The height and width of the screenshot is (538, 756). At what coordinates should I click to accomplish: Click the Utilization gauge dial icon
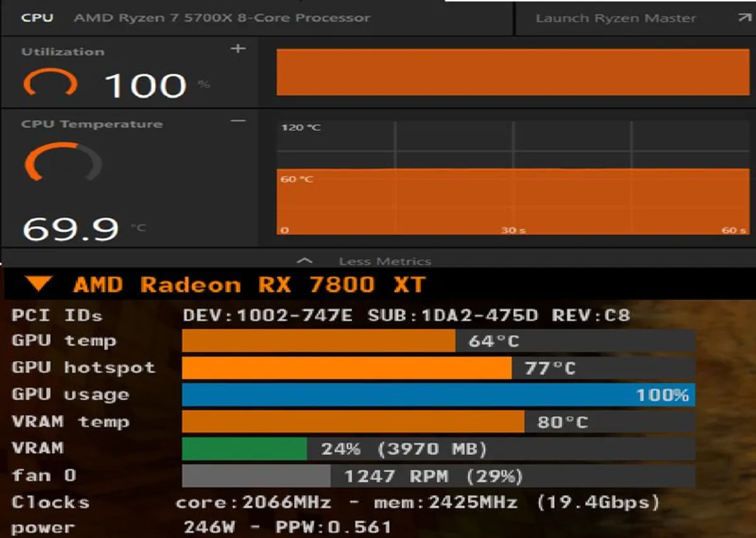[50, 83]
